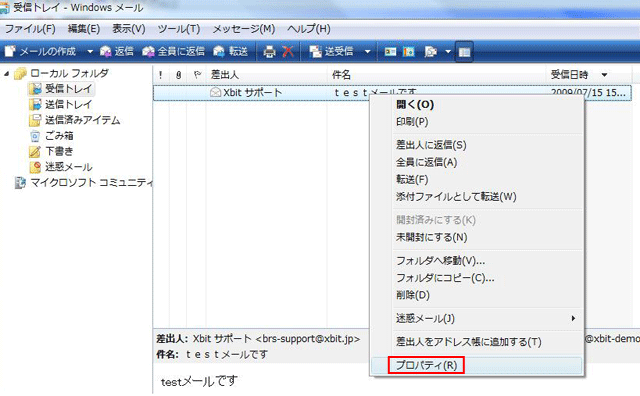This screenshot has width=640, height=396.
Task: Click the printer icon in toolbar
Action: 269,51
